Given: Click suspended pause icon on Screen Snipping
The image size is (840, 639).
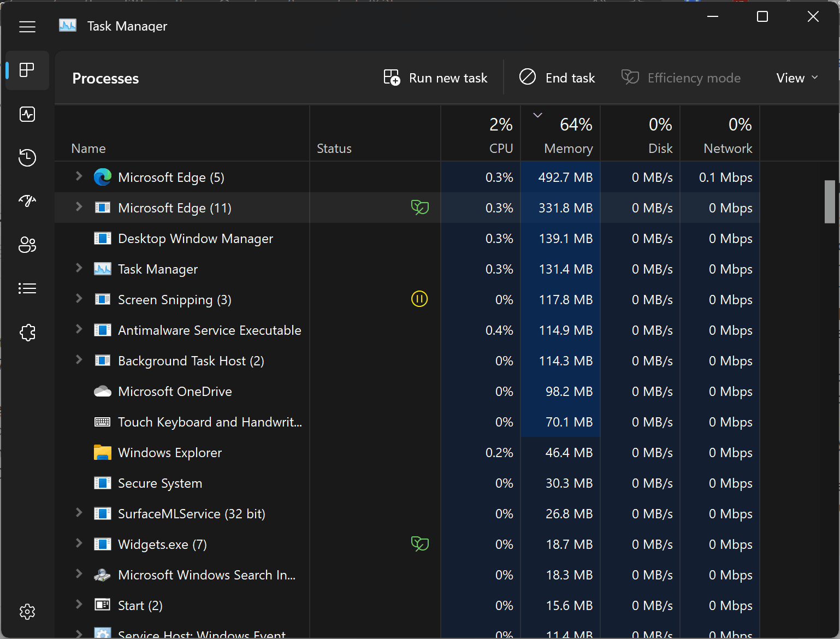Looking at the screenshot, I should (419, 299).
